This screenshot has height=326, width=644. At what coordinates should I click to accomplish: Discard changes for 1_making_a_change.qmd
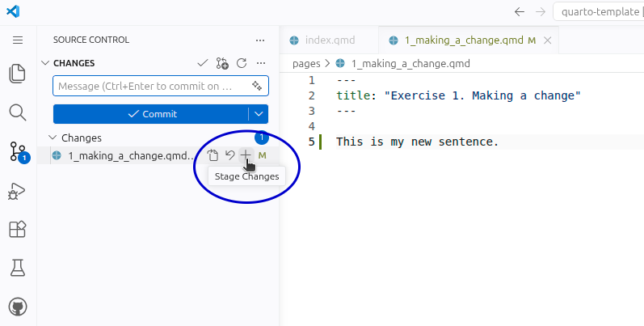coord(229,155)
